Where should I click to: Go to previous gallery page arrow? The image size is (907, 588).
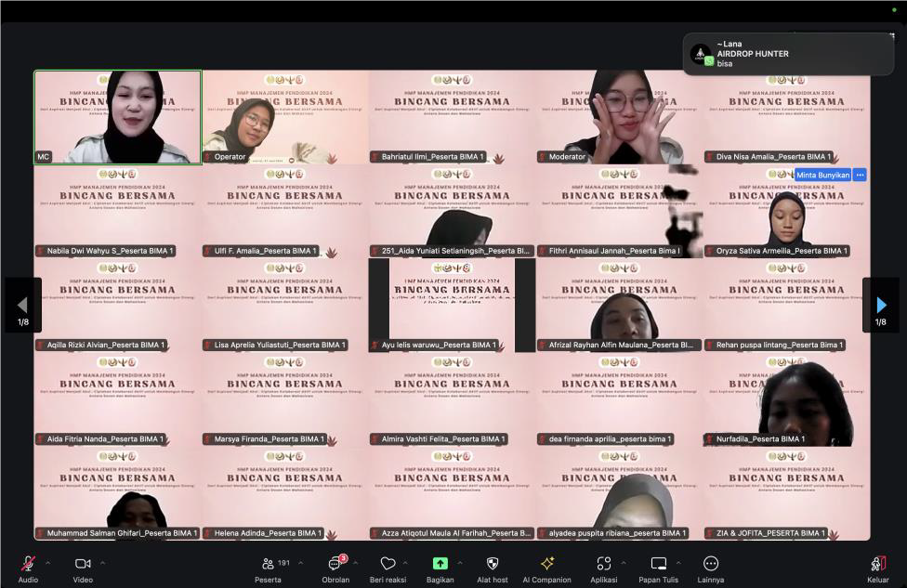22,305
